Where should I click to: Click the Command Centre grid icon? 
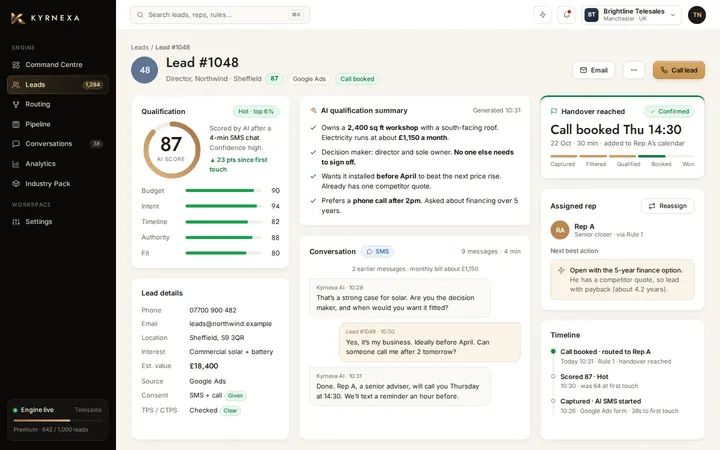(x=16, y=65)
